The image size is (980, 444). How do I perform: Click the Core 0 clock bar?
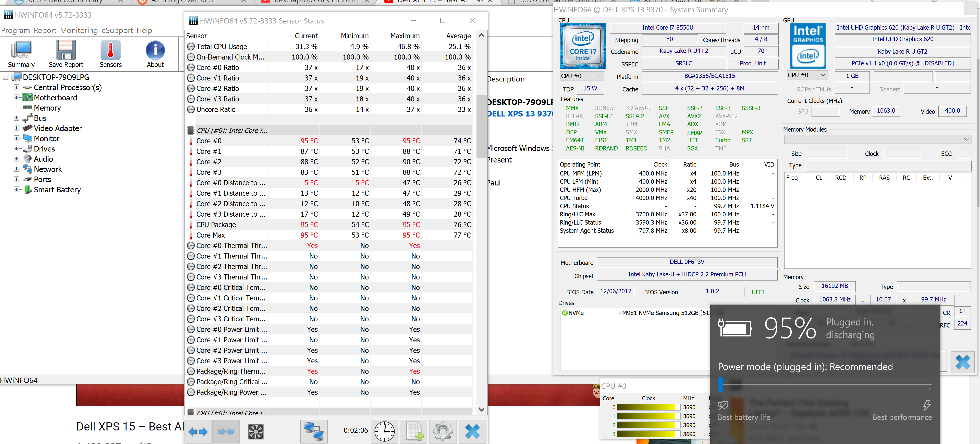coord(649,407)
